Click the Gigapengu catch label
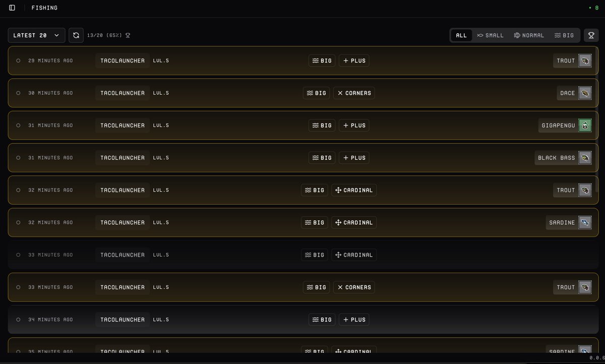Image resolution: width=605 pixels, height=364 pixels. [x=558, y=126]
